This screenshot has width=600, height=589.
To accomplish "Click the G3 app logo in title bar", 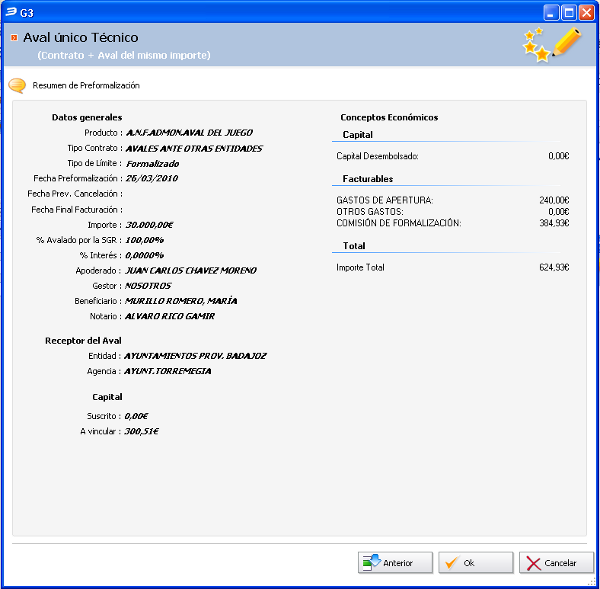I will click(x=11, y=12).
